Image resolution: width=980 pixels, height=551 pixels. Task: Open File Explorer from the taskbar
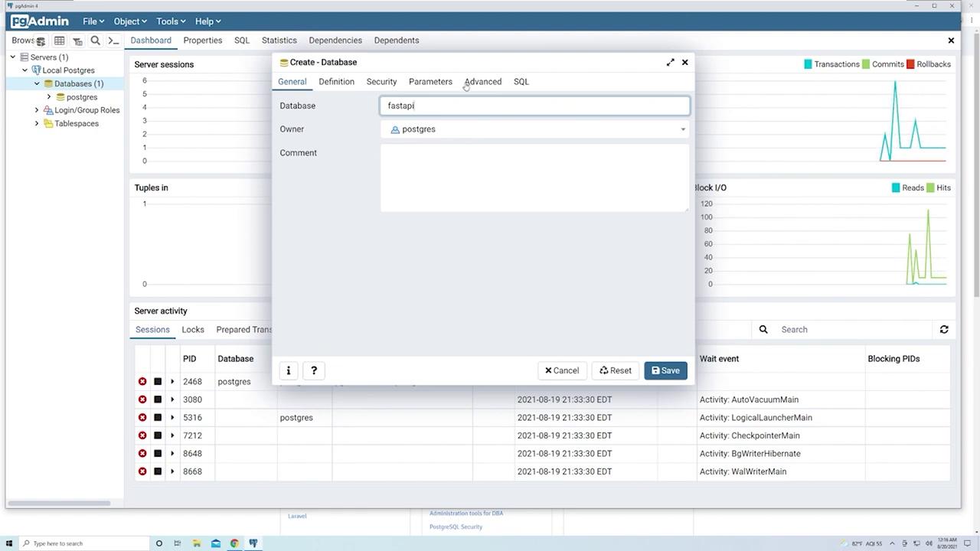click(x=197, y=543)
